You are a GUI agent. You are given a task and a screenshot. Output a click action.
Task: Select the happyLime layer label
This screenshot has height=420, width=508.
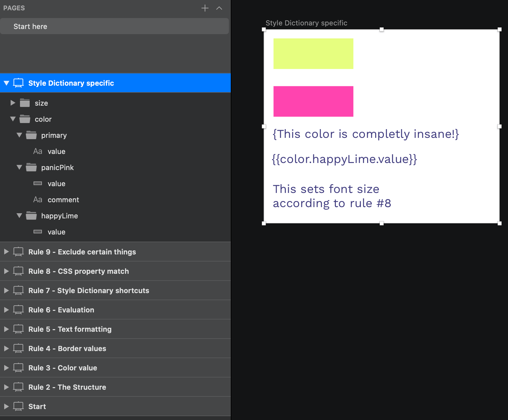click(60, 216)
